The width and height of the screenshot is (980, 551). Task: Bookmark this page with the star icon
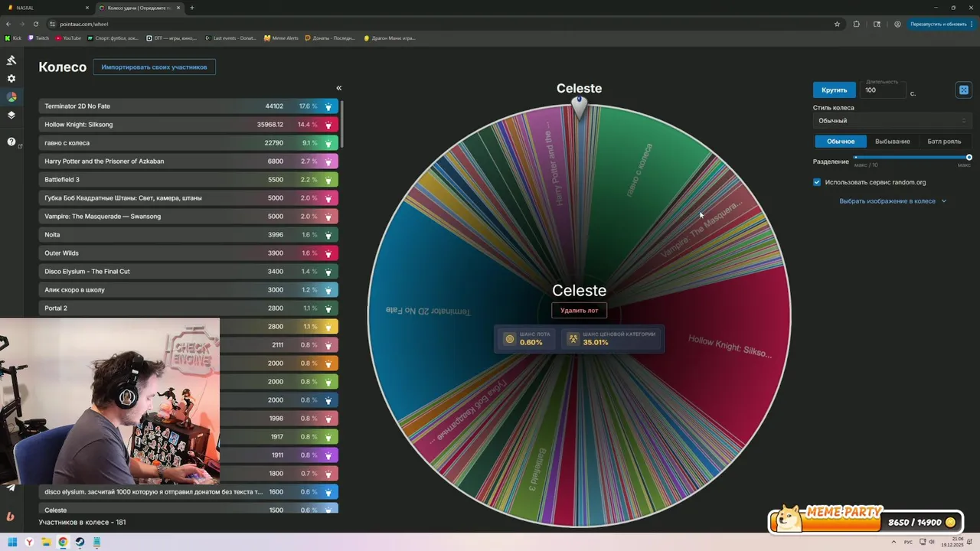point(837,24)
